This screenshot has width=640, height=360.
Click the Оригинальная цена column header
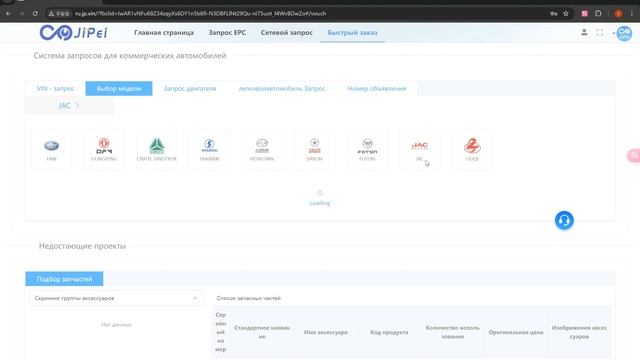(516, 332)
